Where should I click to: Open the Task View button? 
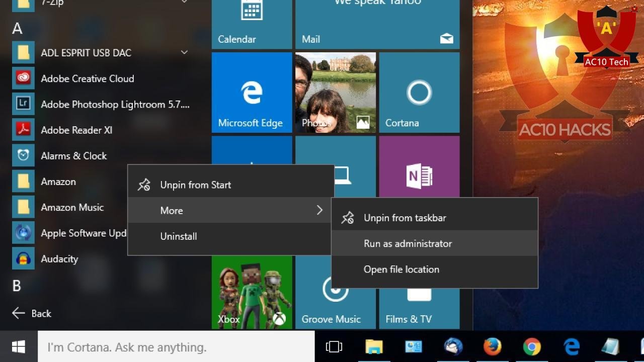click(x=334, y=346)
